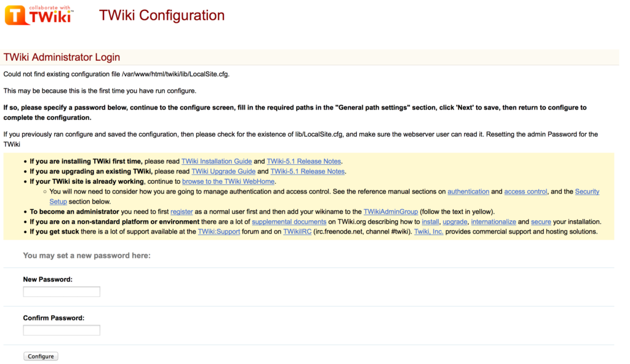Screen dimensions: 630x364
Task: Open the access control reference link
Action: (525, 191)
